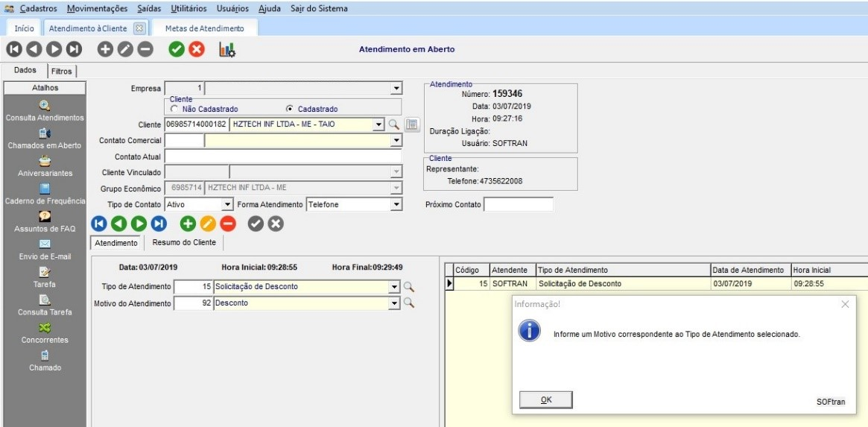The width and height of the screenshot is (868, 427).
Task: Switch to Resumo do Cliente tab
Action: coord(184,243)
